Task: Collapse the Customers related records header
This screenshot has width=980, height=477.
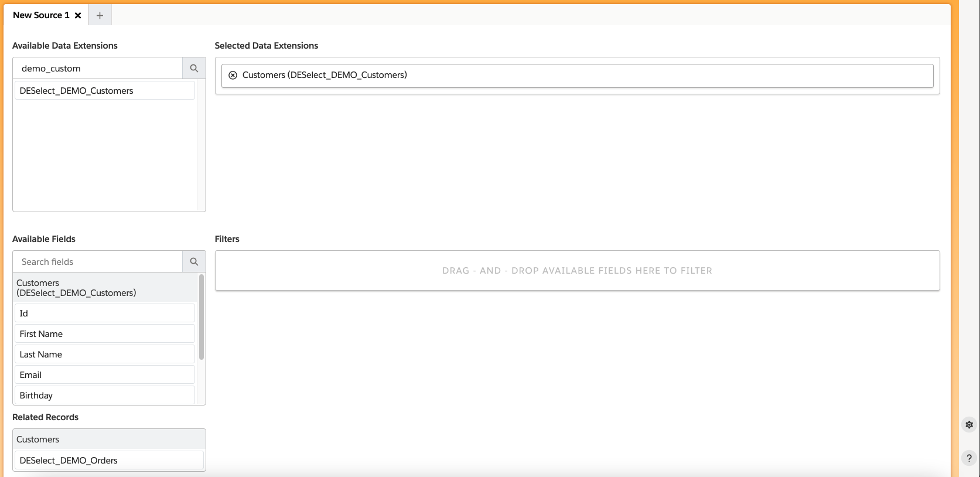Action: pos(108,439)
